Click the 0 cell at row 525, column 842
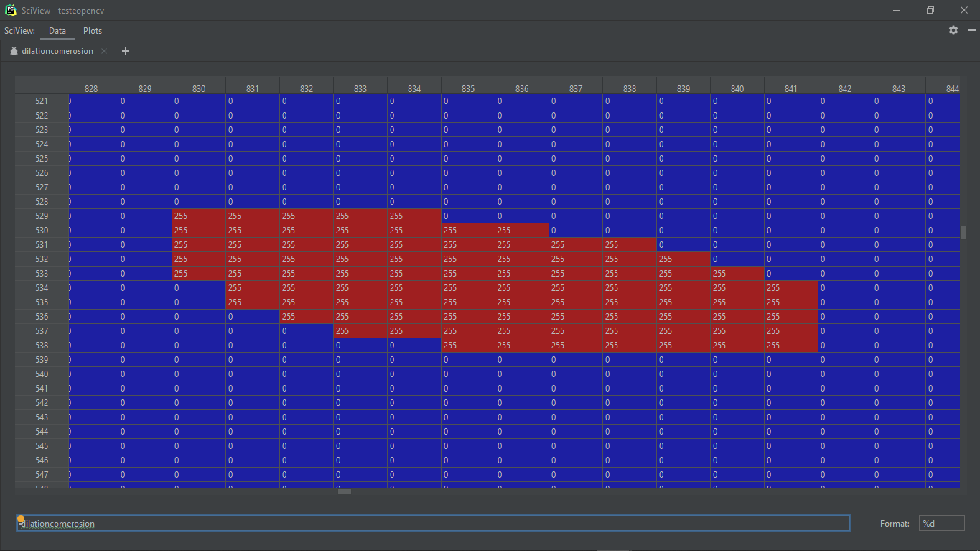Screen dimensions: 980x551 click(845, 159)
